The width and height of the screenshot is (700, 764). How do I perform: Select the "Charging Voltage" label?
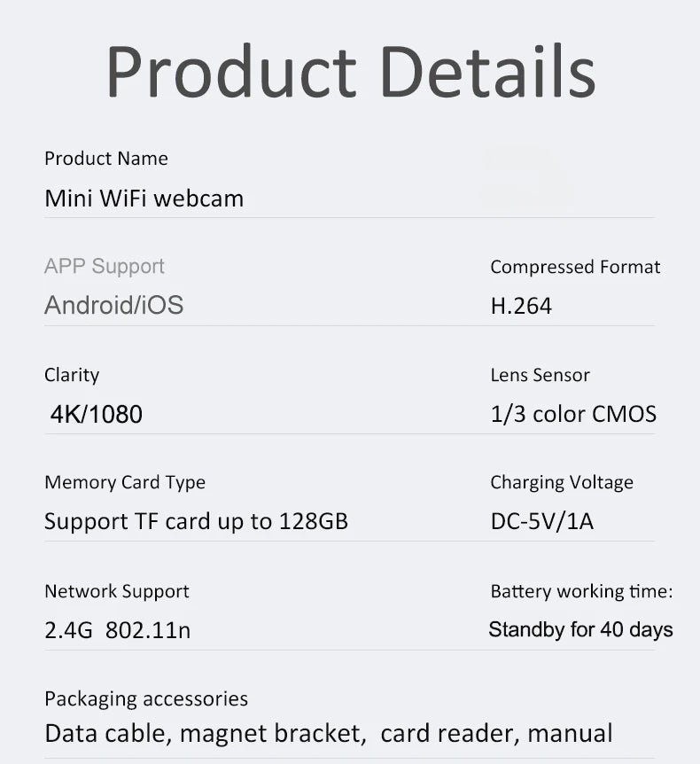562,482
